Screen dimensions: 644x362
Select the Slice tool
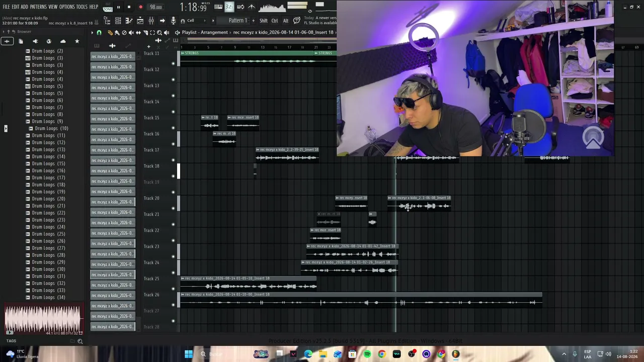[x=145, y=33]
